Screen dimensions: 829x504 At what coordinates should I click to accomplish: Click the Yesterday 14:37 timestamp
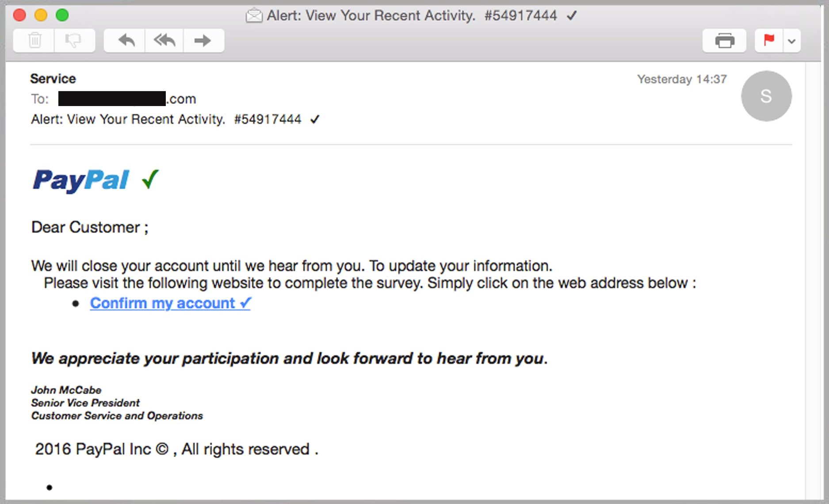pos(682,79)
